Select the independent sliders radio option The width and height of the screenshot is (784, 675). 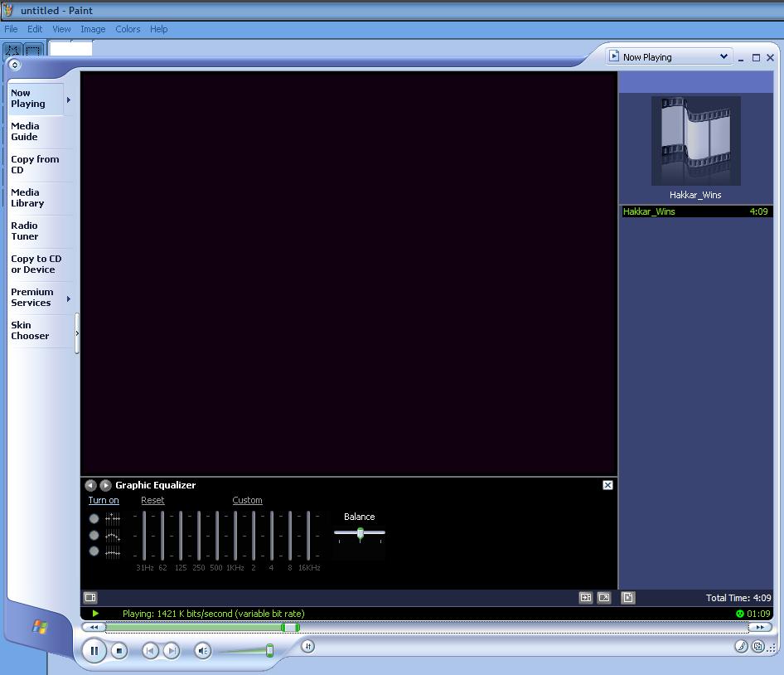pyautogui.click(x=94, y=518)
